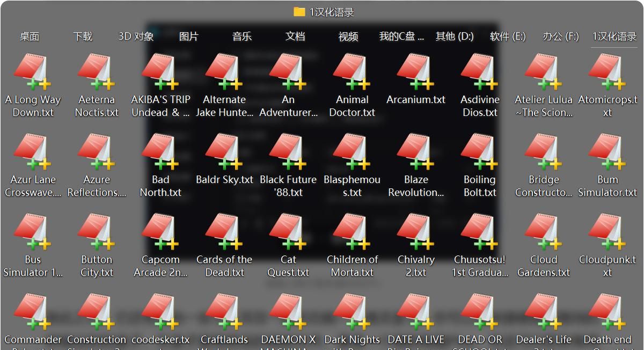644x350 pixels.
Task: Open the An Adventurer file icon
Action: point(288,71)
